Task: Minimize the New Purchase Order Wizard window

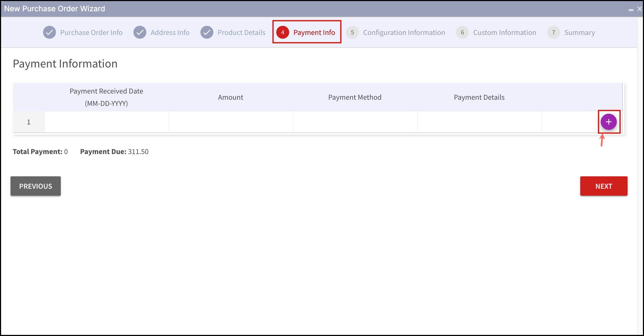Action: 631,10
